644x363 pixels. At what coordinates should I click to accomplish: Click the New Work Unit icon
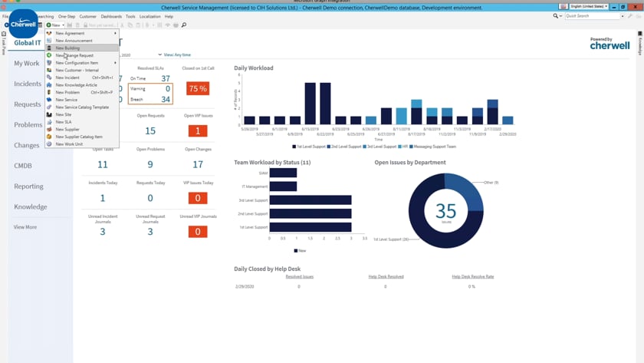pos(49,144)
